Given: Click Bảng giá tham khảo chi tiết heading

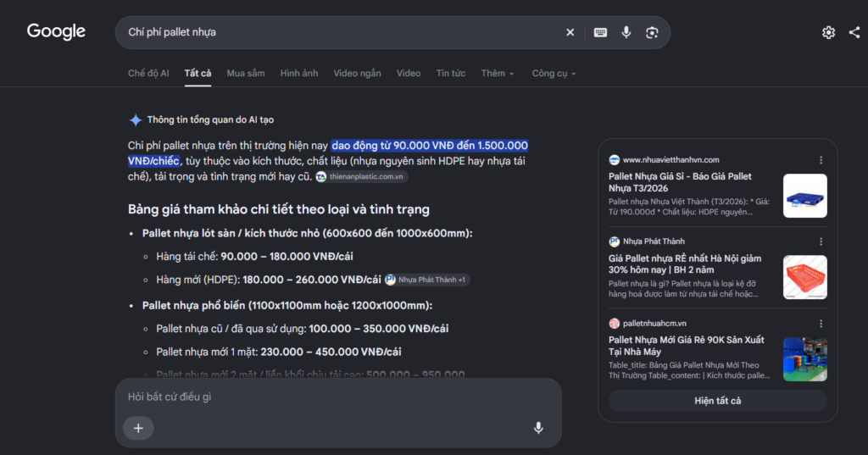Looking at the screenshot, I should 278,209.
